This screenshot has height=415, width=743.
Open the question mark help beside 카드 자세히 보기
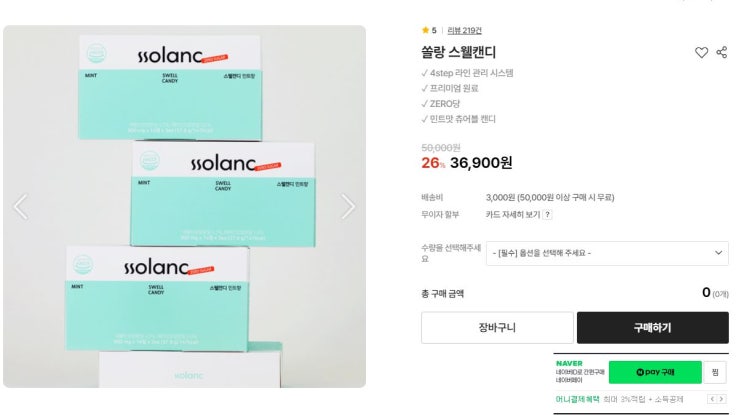[x=547, y=215]
